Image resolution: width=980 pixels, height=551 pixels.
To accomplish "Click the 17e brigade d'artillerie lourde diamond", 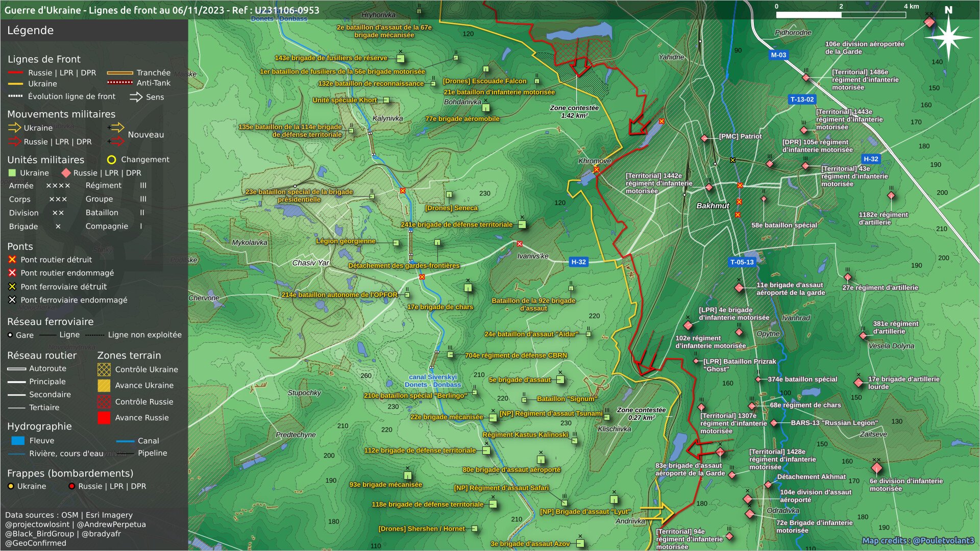I will 859,382.
